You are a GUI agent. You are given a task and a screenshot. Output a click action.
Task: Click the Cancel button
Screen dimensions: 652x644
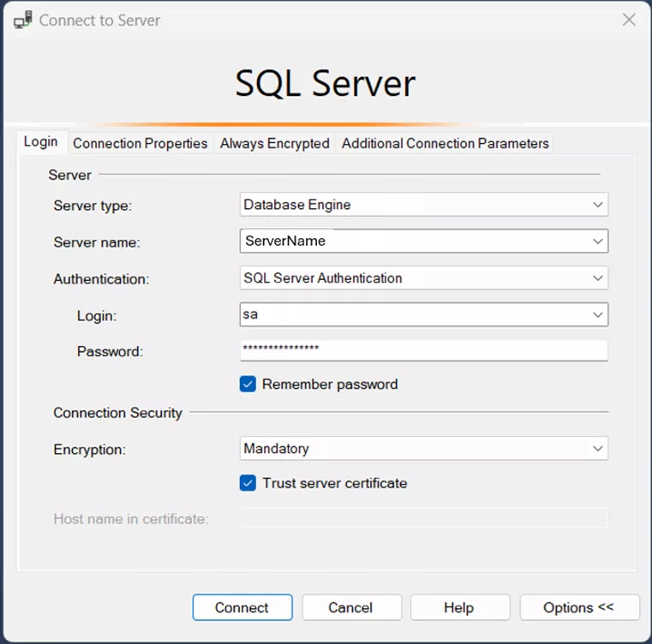[351, 607]
